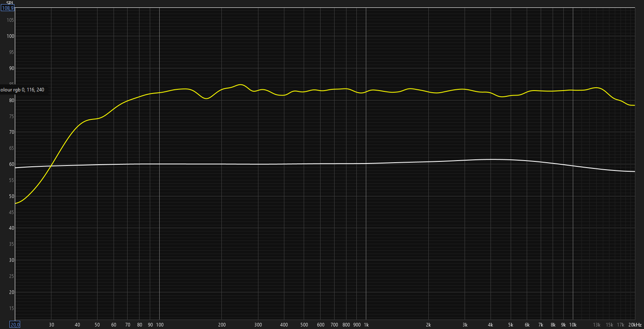Viewport: 644px width, 329px height.
Task: Click the 45 SPL axis label
Action: tap(12, 212)
